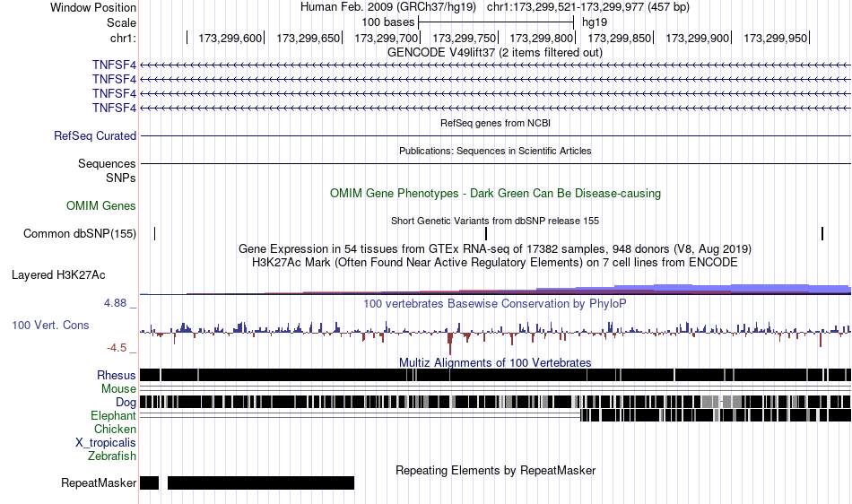Select the rightmost dbSNP variant marker

822,233
